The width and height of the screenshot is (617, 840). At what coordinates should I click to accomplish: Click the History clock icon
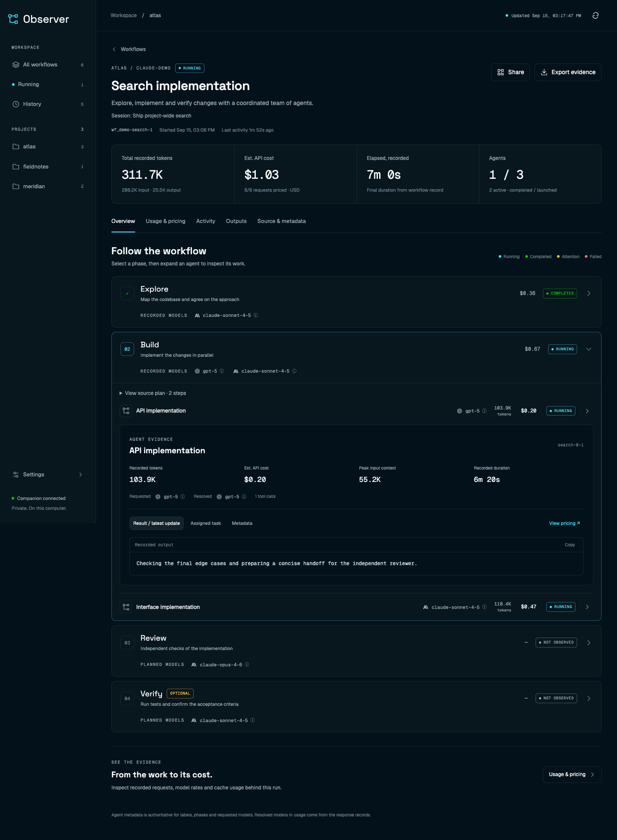(x=16, y=104)
